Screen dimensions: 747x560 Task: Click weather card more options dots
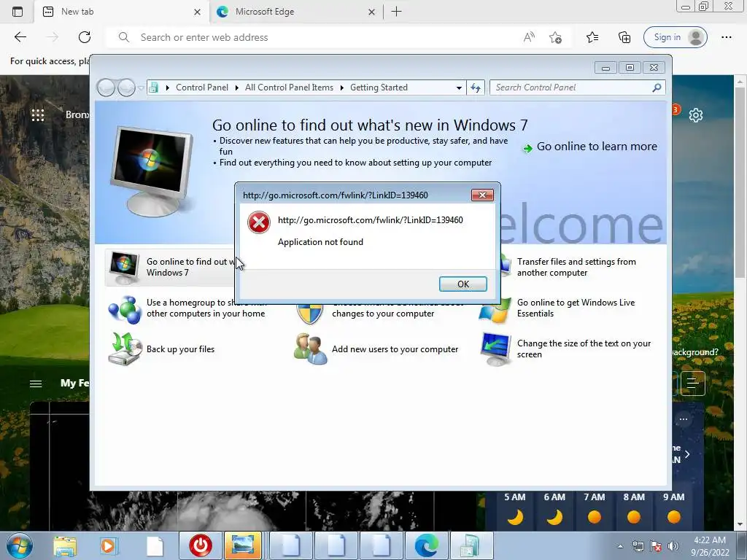[683, 419]
